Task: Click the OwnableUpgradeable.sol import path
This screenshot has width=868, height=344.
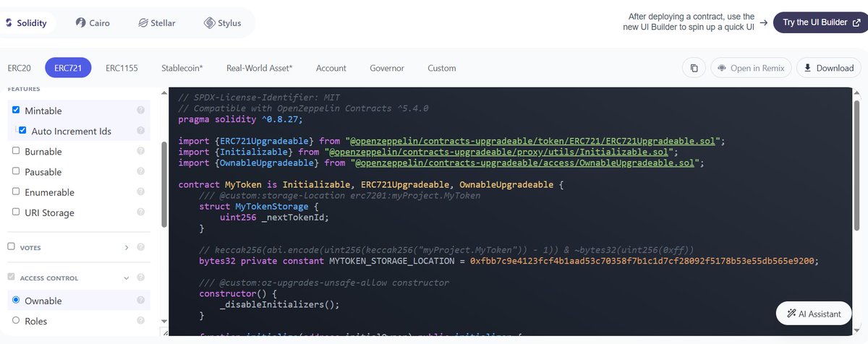Action: click(x=524, y=163)
